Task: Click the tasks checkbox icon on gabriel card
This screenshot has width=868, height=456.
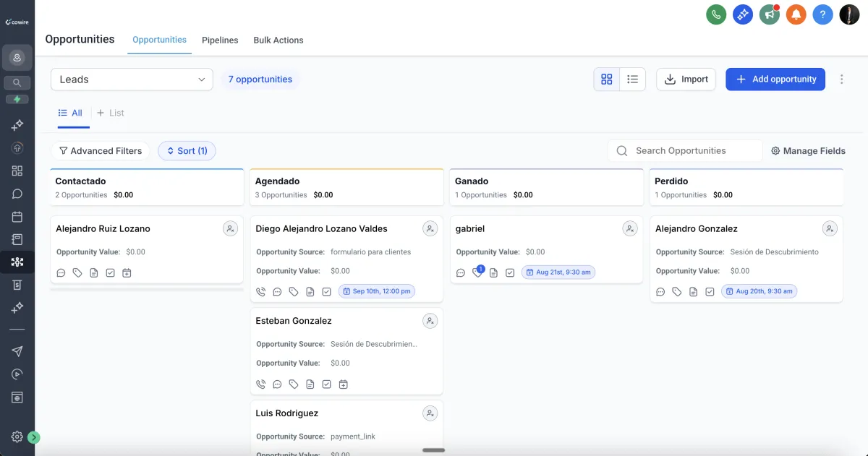Action: 510,273
